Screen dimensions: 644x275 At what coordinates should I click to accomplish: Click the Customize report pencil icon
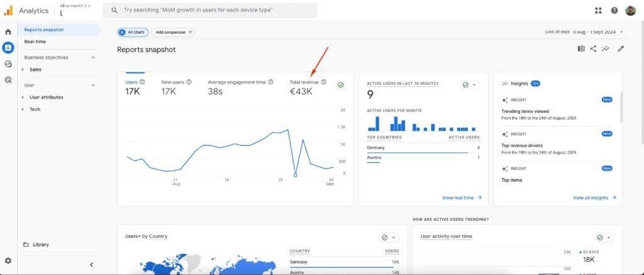click(x=621, y=49)
